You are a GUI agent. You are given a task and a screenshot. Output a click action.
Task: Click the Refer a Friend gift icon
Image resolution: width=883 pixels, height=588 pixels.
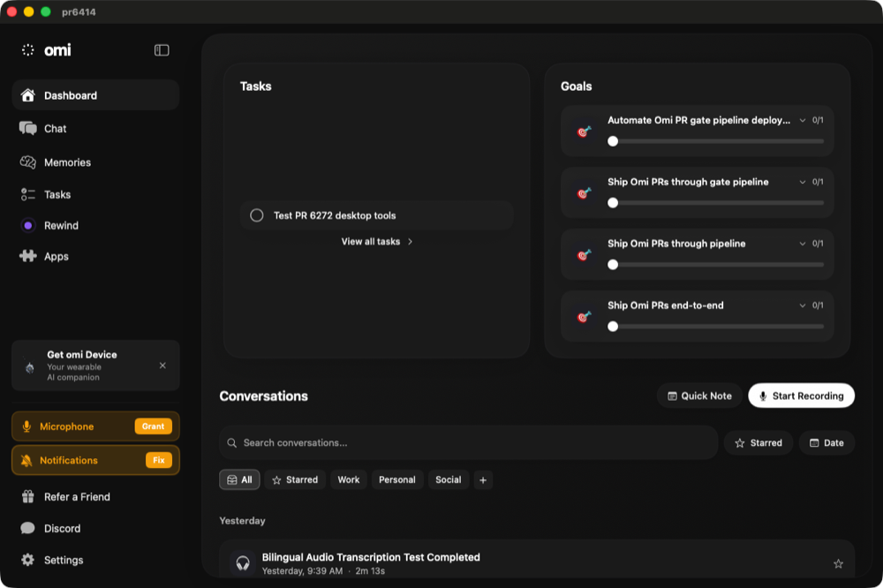coord(27,497)
